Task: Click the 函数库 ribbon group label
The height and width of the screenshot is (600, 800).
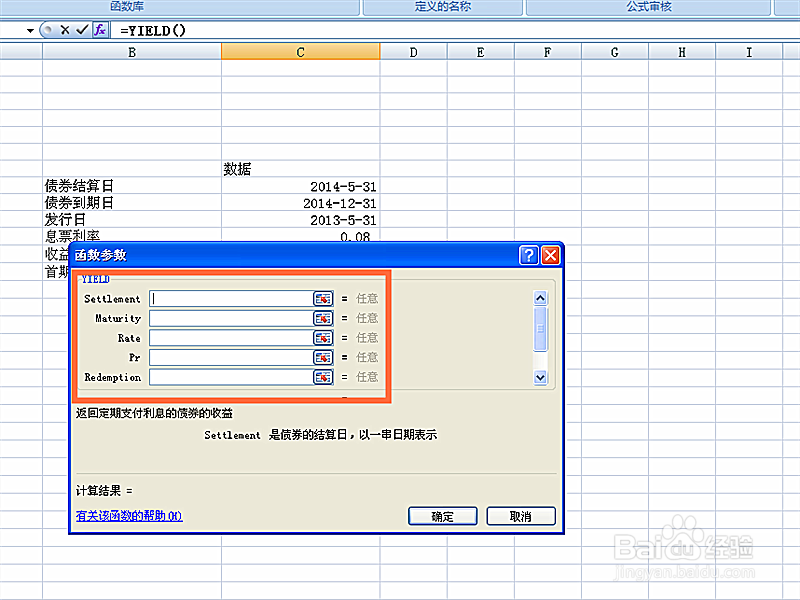Action: coord(127,7)
